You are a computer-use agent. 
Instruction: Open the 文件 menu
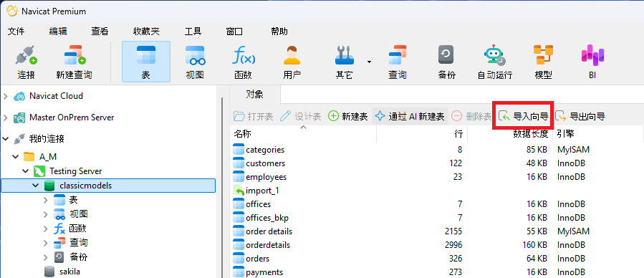16,32
